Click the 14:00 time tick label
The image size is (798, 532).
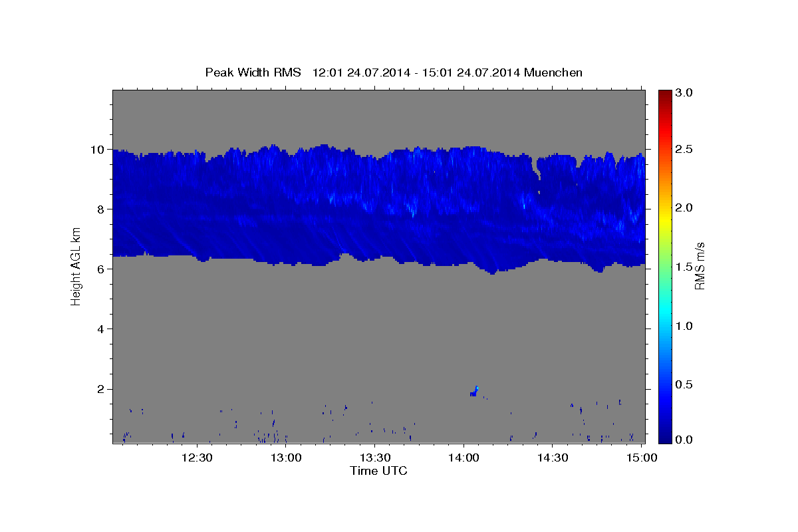point(464,458)
